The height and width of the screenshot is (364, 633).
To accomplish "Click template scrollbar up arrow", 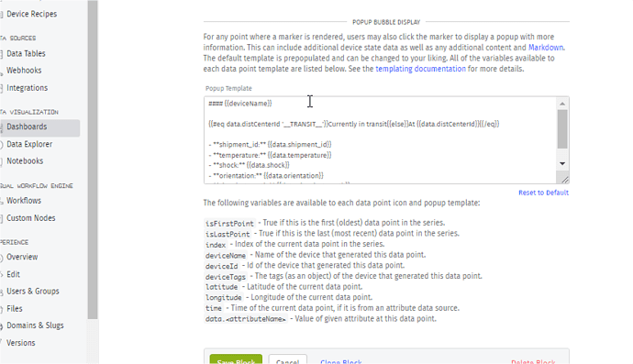I will (x=562, y=104).
